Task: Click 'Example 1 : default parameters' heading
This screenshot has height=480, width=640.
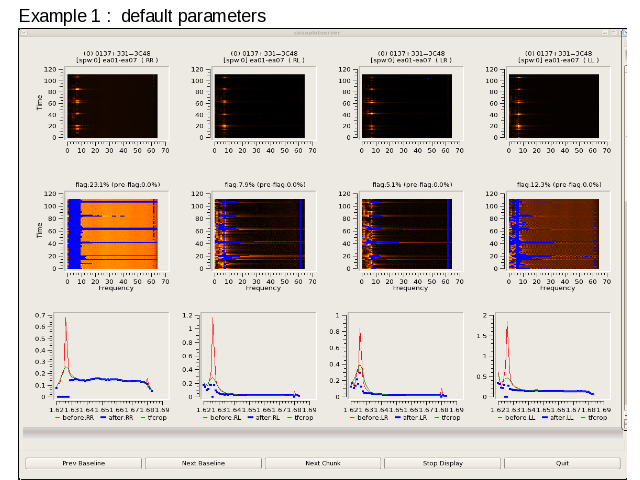Action: tap(142, 16)
